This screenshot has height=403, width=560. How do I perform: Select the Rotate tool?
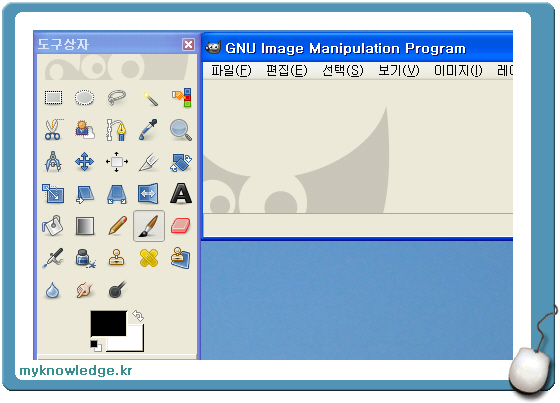181,162
